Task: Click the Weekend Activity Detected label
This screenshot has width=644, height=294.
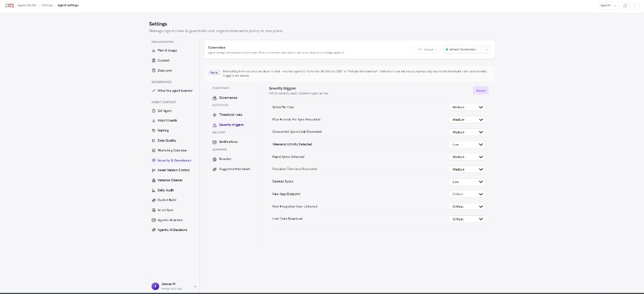Action: tap(292, 144)
